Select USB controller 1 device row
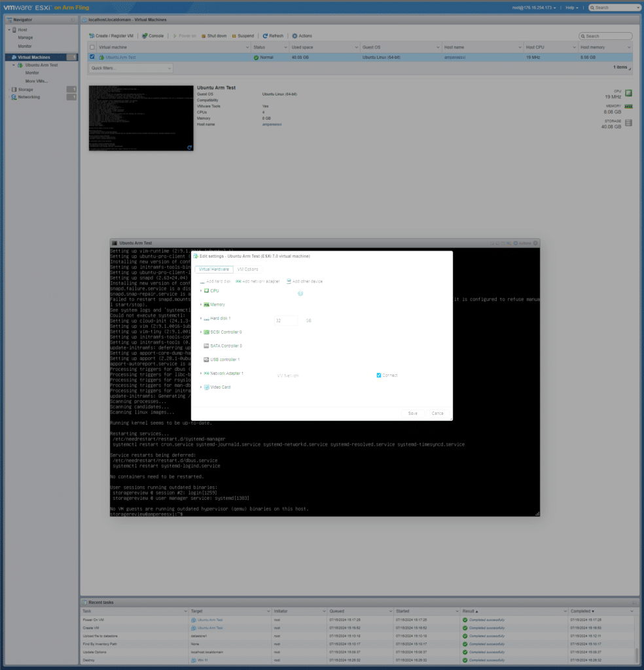 [221, 359]
